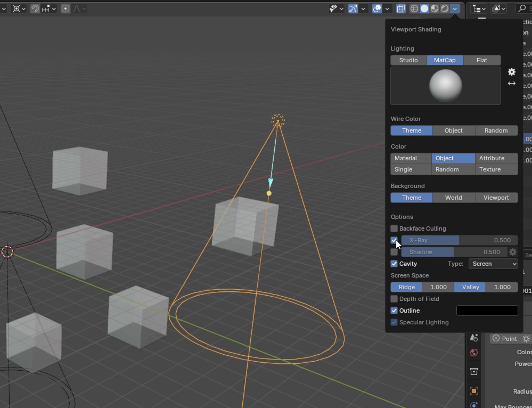Image resolution: width=532 pixels, height=408 pixels.
Task: Disable the Cavity checkbox
Action: pos(394,264)
